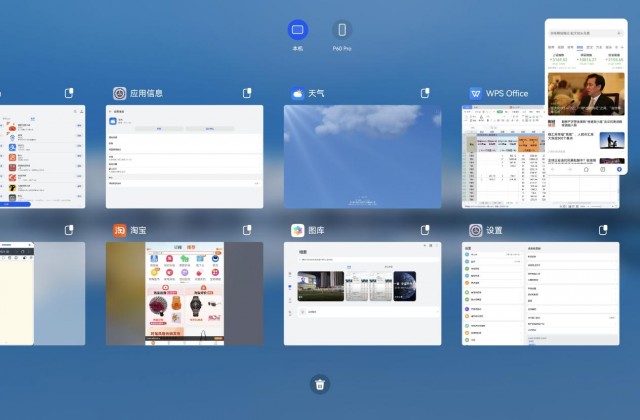The height and width of the screenshot is (420, 640).
Task: Click the 应用信息 title text
Action: pyautogui.click(x=147, y=93)
